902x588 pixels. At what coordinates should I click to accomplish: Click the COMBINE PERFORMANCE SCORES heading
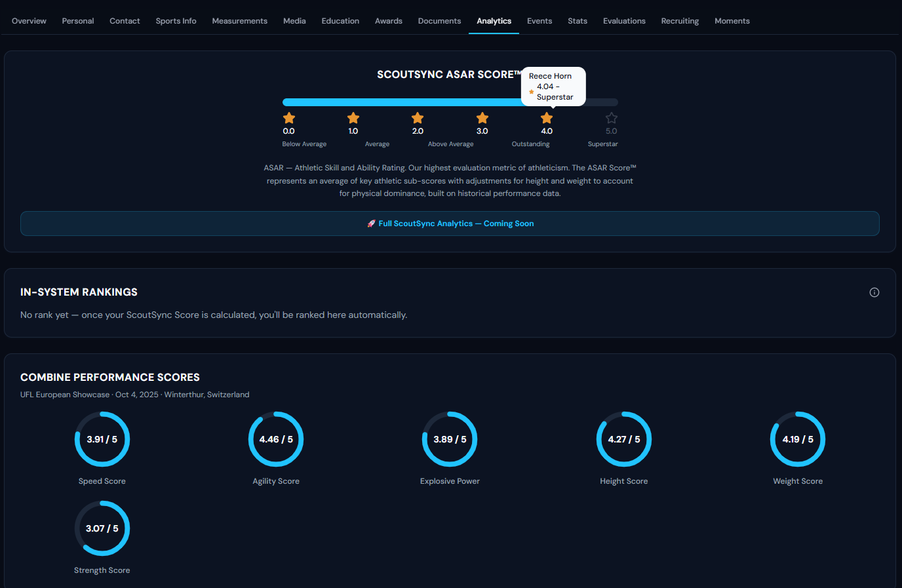[110, 378]
